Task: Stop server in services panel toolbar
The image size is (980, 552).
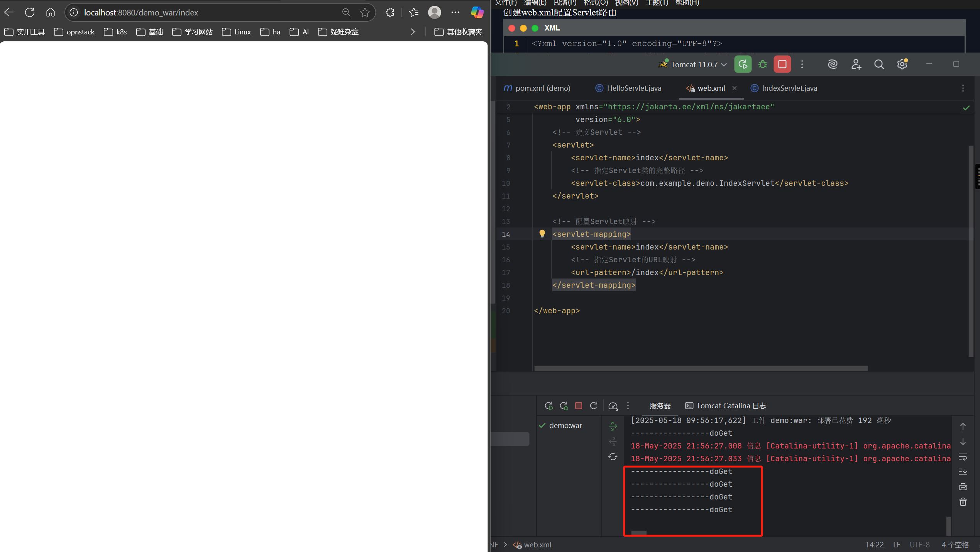Action: [578, 406]
